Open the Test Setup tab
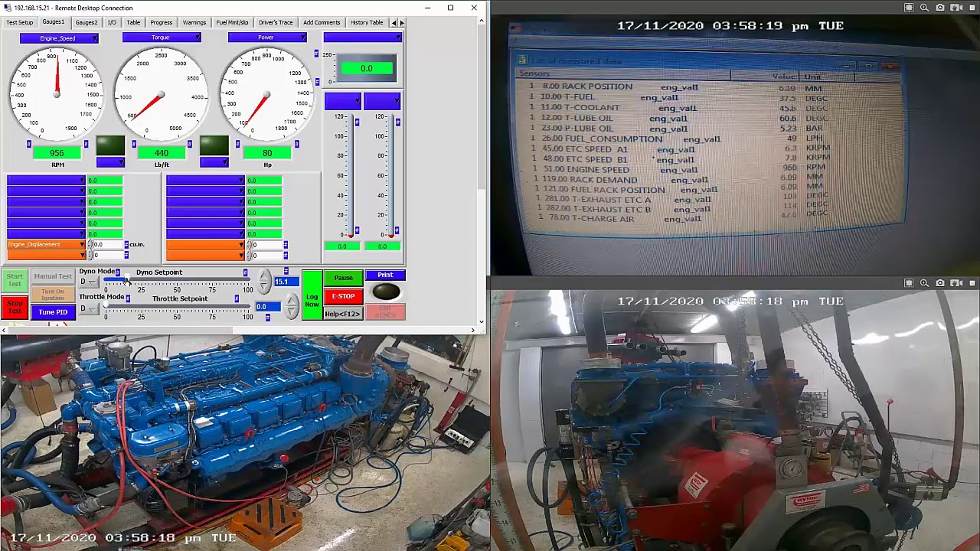The height and width of the screenshot is (551, 980). pyautogui.click(x=20, y=22)
